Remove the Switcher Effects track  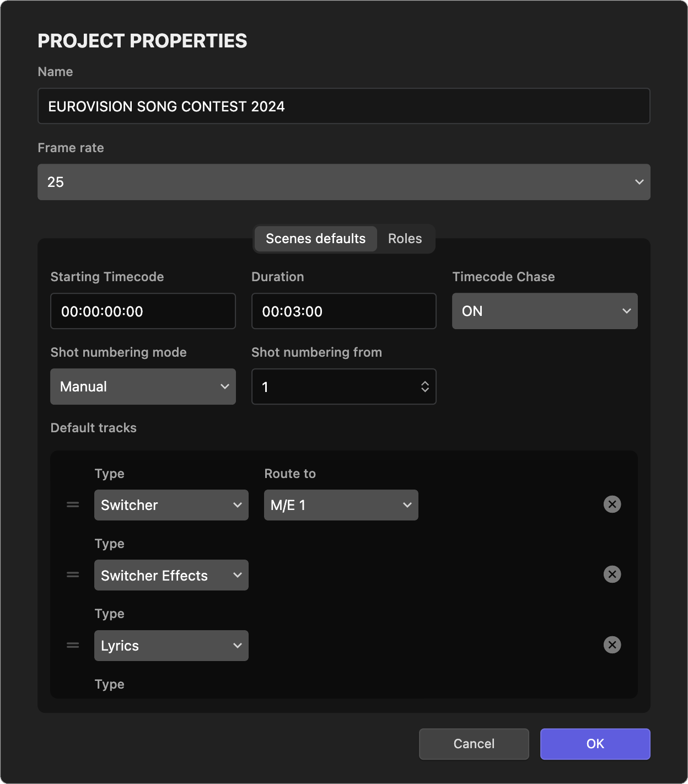(611, 574)
